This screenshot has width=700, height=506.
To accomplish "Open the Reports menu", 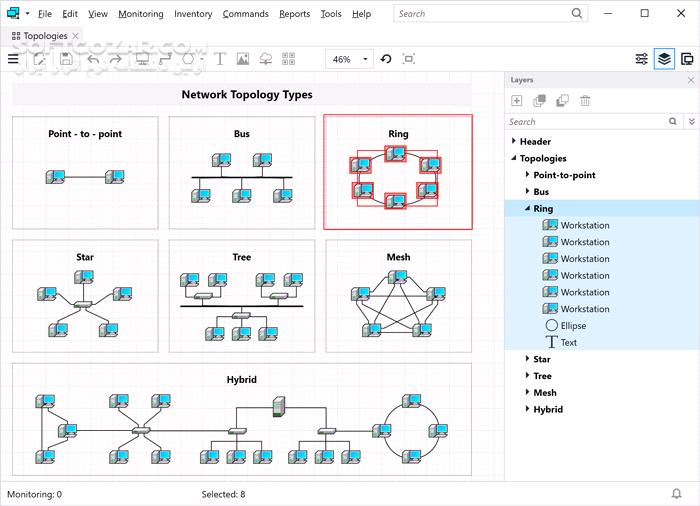I will [x=295, y=14].
